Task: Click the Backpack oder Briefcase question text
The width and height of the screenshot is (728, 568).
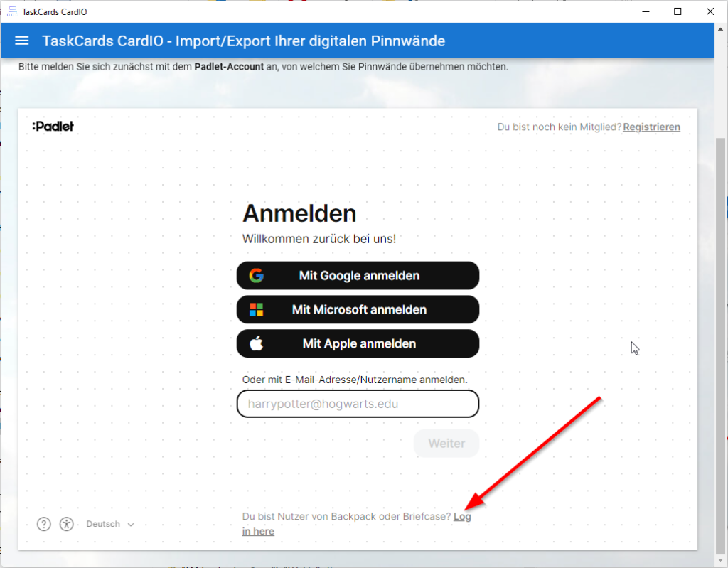Action: (x=347, y=516)
